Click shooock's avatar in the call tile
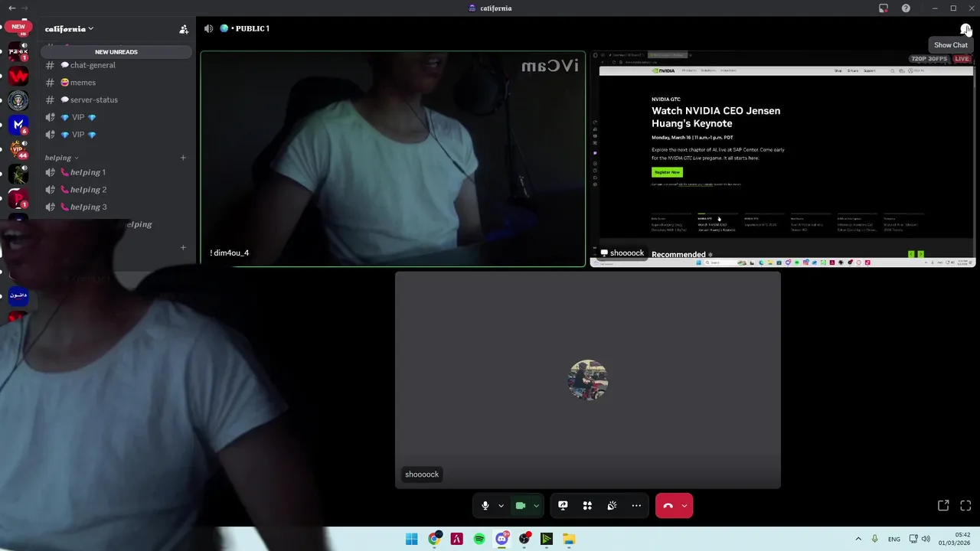The height and width of the screenshot is (551, 980). (588, 380)
